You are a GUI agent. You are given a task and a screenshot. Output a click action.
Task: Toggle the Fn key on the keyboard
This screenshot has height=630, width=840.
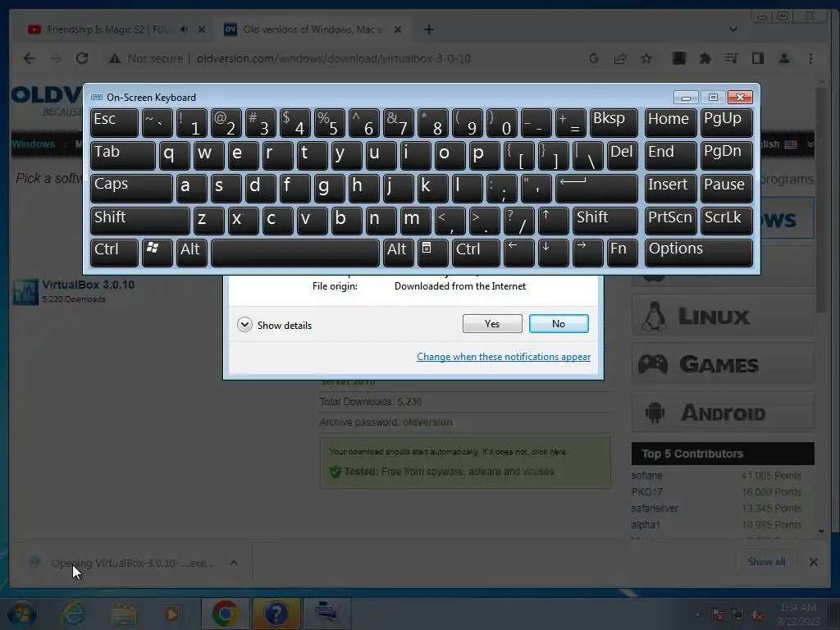point(622,253)
